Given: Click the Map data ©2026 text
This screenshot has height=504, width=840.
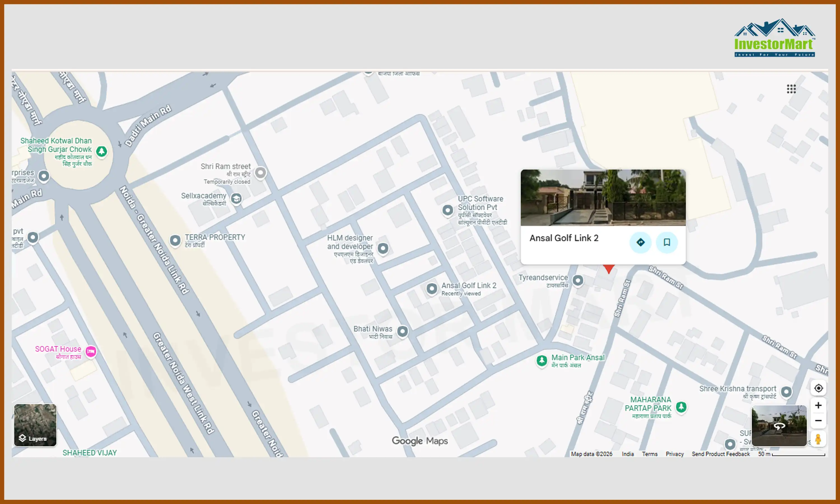Looking at the screenshot, I should click(591, 454).
